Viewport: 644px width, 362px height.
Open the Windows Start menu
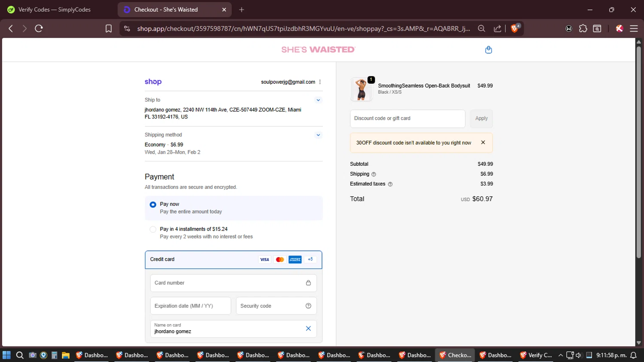coord(6,355)
